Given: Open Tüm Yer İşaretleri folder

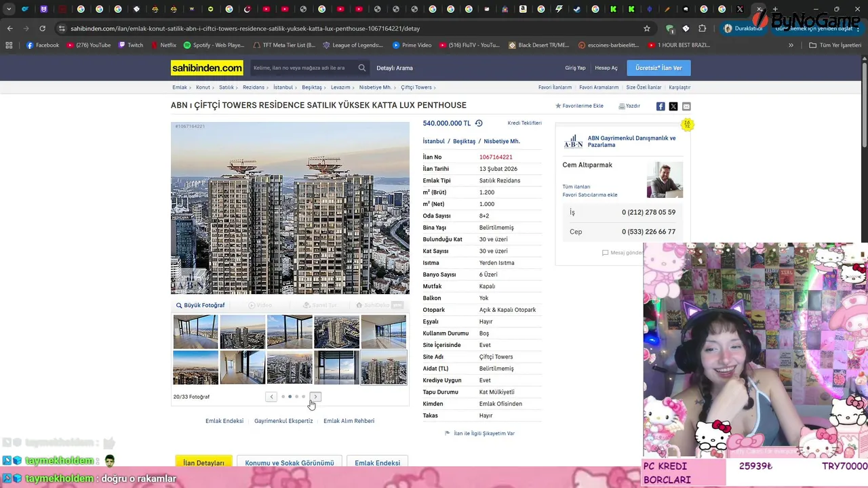Looking at the screenshot, I should coord(835,45).
